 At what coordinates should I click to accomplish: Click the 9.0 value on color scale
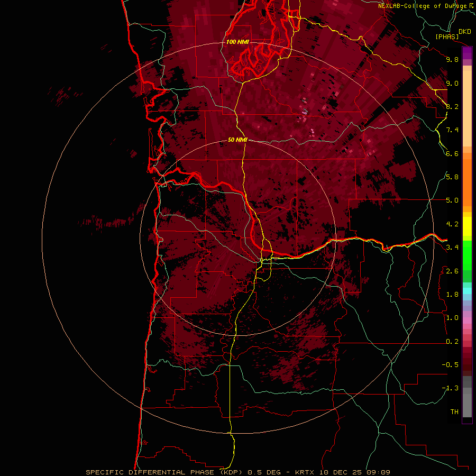452,83
